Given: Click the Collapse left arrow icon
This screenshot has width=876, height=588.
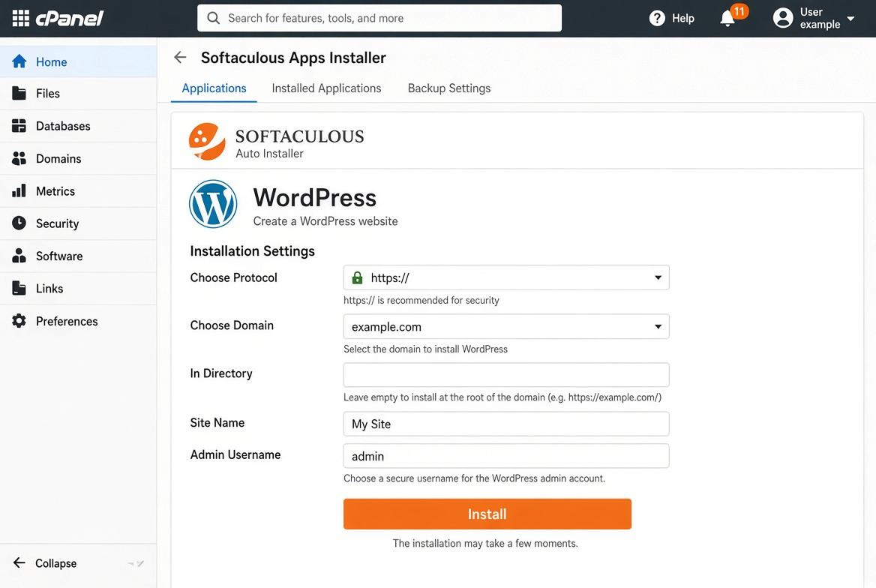Looking at the screenshot, I should click(x=19, y=562).
